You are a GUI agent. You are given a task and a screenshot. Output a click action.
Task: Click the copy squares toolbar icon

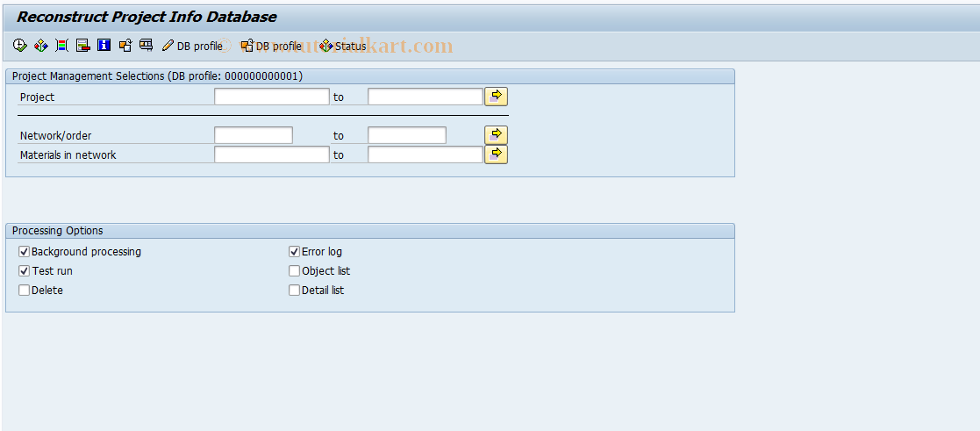coord(125,45)
